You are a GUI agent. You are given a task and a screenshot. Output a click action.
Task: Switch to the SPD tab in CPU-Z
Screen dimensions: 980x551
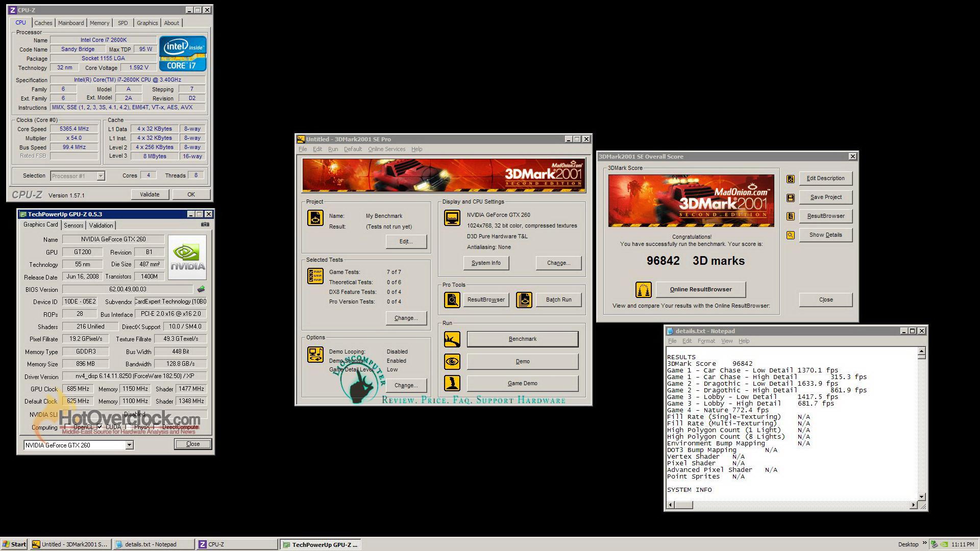[123, 23]
